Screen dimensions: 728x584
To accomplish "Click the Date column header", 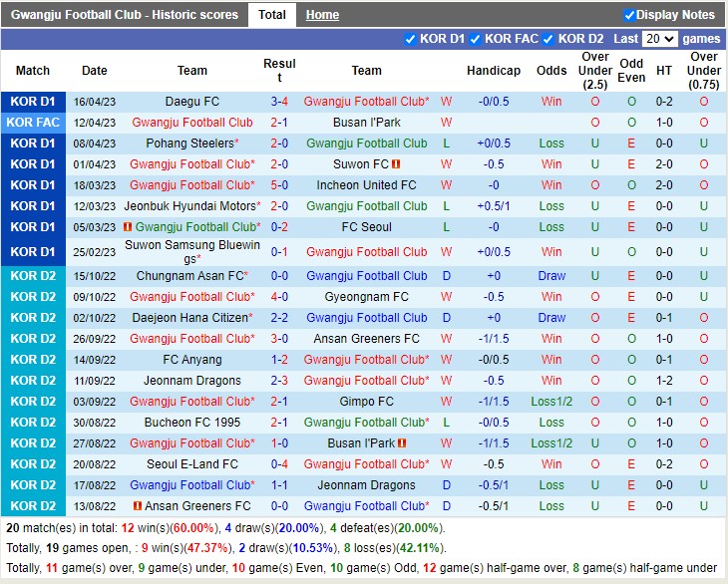I will pyautogui.click(x=95, y=71).
